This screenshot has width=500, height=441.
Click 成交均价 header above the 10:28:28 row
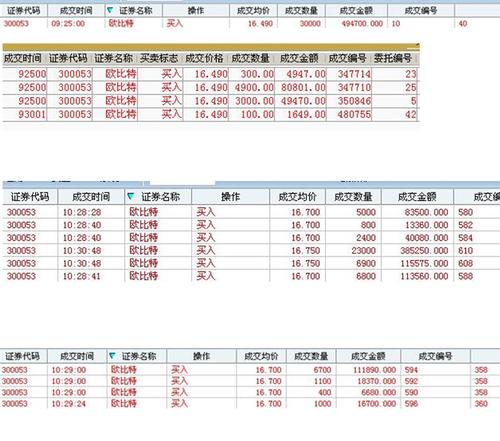(x=297, y=197)
